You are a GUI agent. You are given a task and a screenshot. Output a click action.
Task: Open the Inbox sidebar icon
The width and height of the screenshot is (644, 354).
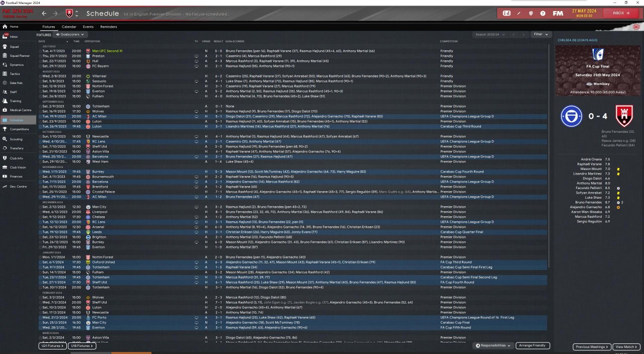pos(5,36)
